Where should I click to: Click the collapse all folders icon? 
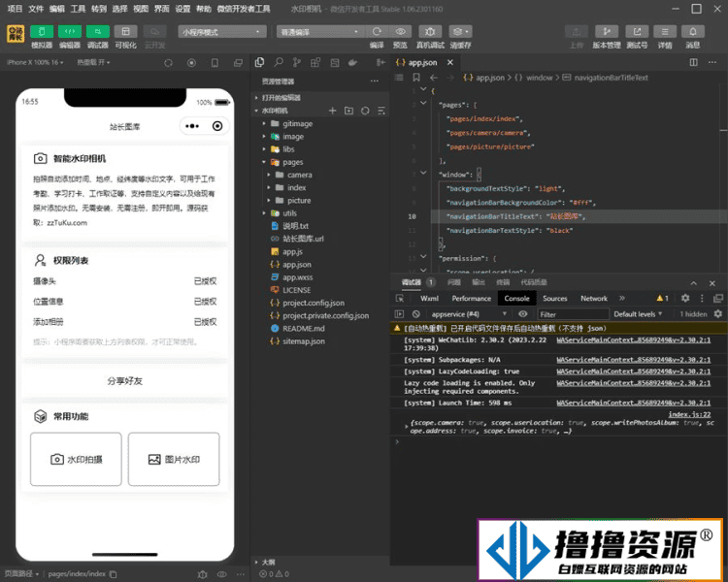381,111
